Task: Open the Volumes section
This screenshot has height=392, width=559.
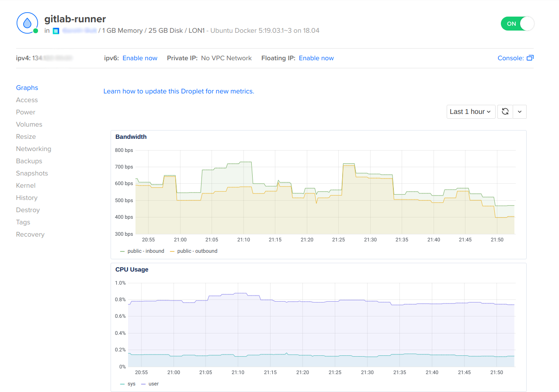Action: (x=29, y=124)
